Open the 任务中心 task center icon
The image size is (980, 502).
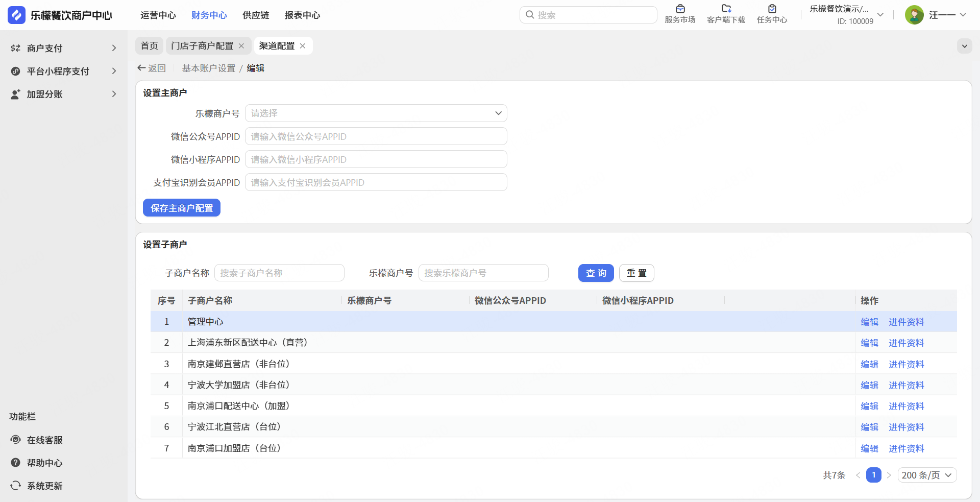[772, 9]
